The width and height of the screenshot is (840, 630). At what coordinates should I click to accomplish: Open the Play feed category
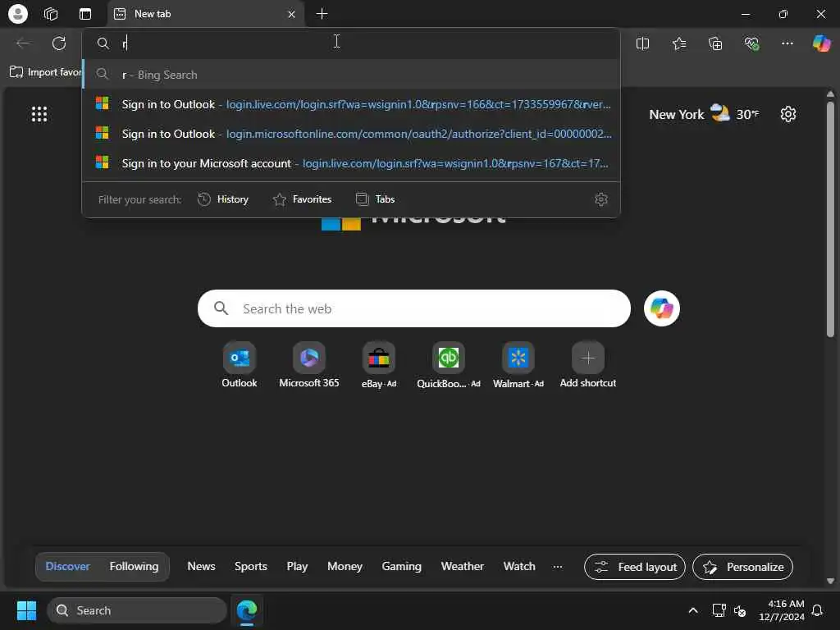[x=297, y=566]
